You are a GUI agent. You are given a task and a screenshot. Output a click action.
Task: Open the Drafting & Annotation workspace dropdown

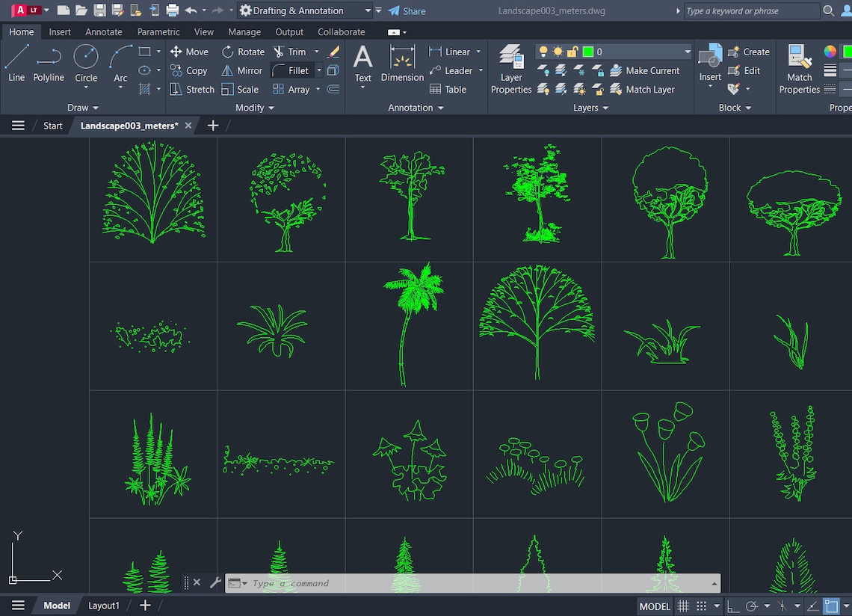[368, 10]
